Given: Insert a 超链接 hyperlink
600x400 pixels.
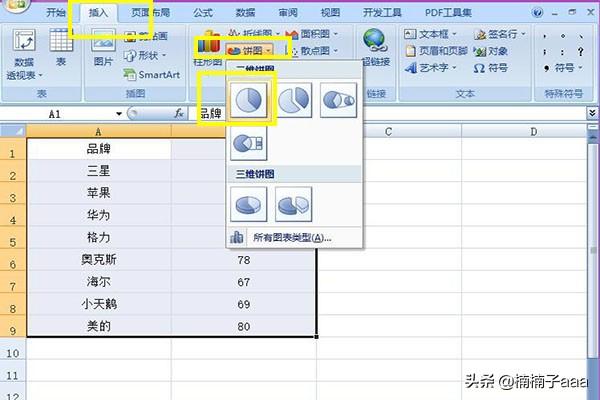Looking at the screenshot, I should 375,47.
